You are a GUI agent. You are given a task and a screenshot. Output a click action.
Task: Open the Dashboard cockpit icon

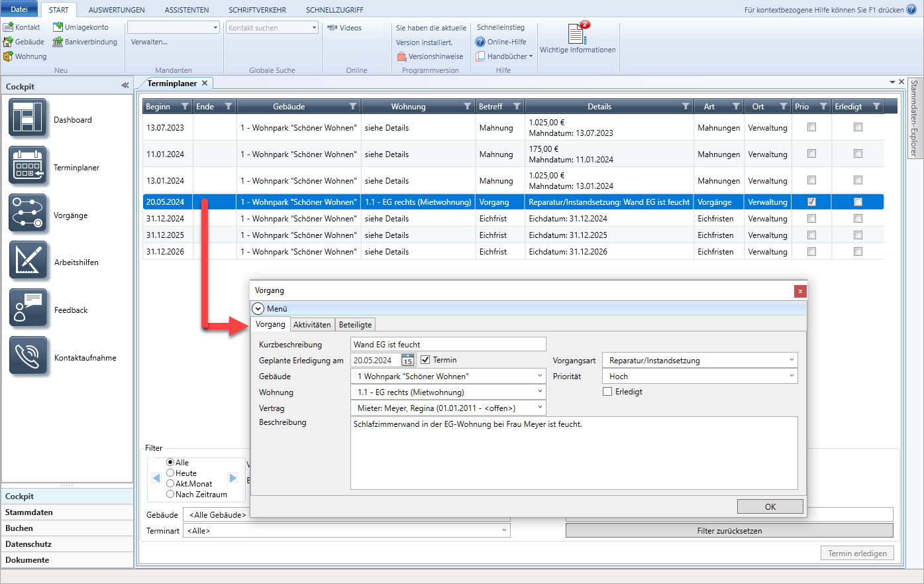[x=28, y=119]
